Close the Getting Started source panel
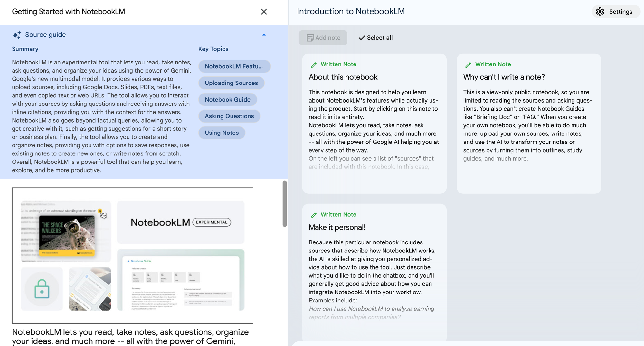Viewport: 644px width, 346px height. [264, 12]
